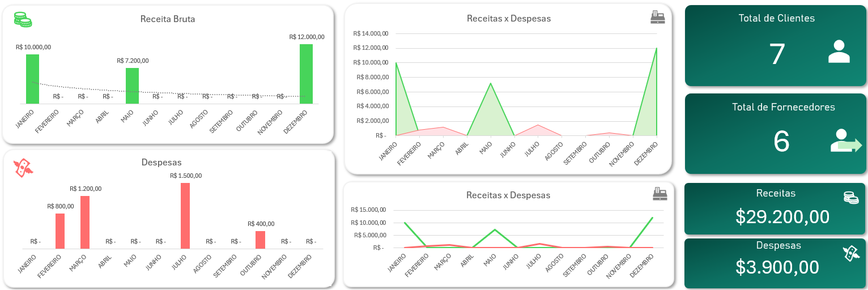Click the cash register icon on the lower Receitas x Despesas chart
868x290 pixels.
pos(659,194)
